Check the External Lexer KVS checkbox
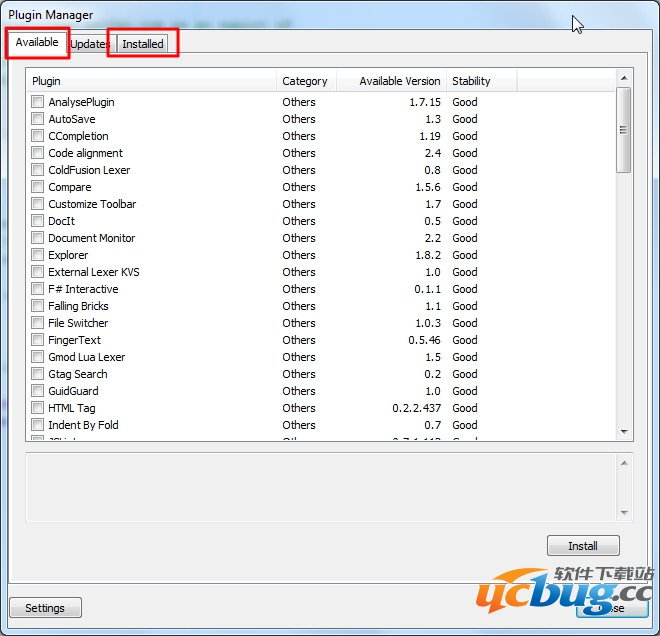 (37, 271)
